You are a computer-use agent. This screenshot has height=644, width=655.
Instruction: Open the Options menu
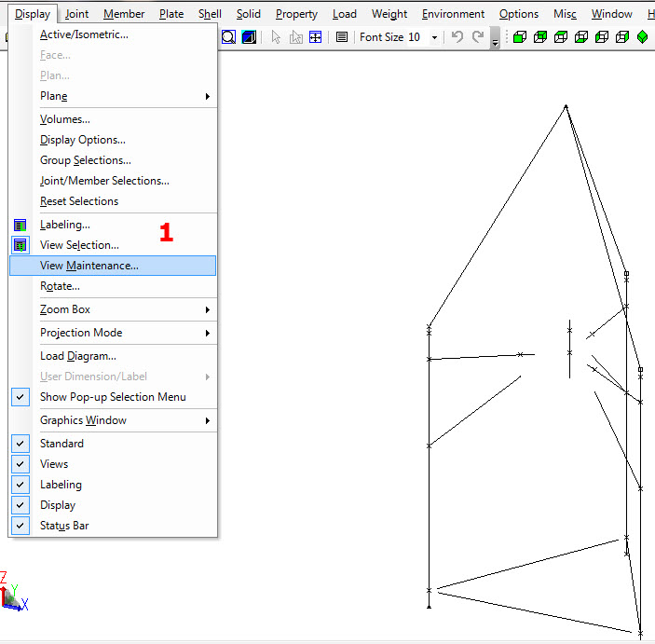click(x=519, y=14)
